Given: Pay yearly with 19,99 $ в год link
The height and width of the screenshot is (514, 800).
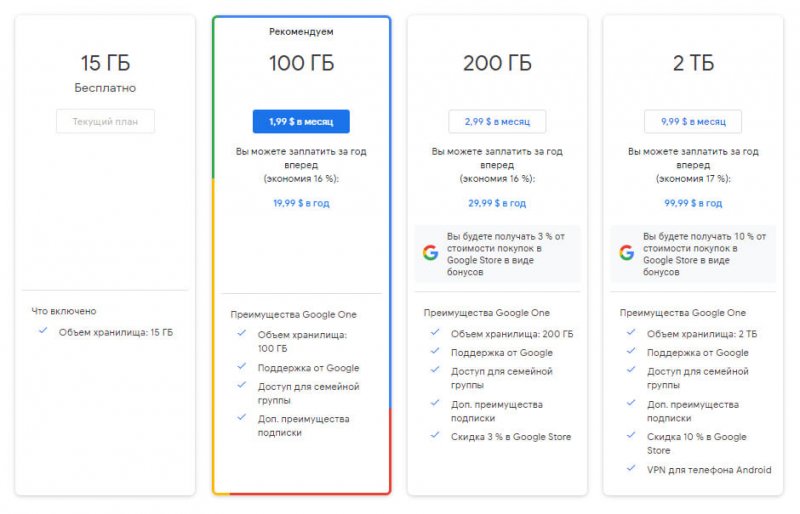Looking at the screenshot, I should point(301,203).
